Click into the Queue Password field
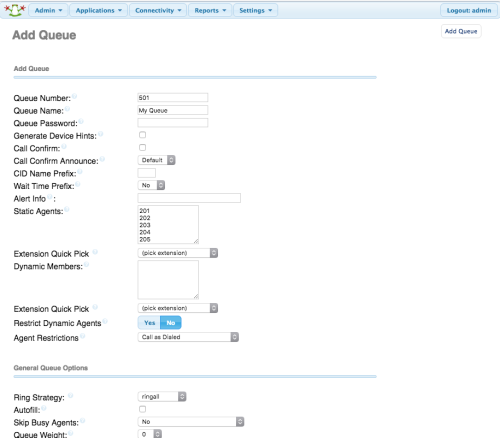 (173, 123)
